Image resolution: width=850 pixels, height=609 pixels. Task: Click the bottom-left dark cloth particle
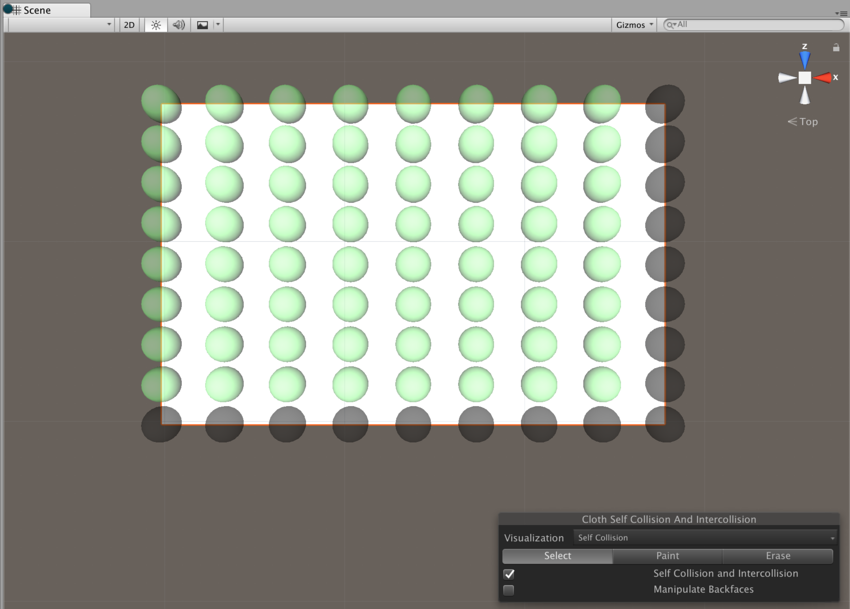click(x=161, y=424)
